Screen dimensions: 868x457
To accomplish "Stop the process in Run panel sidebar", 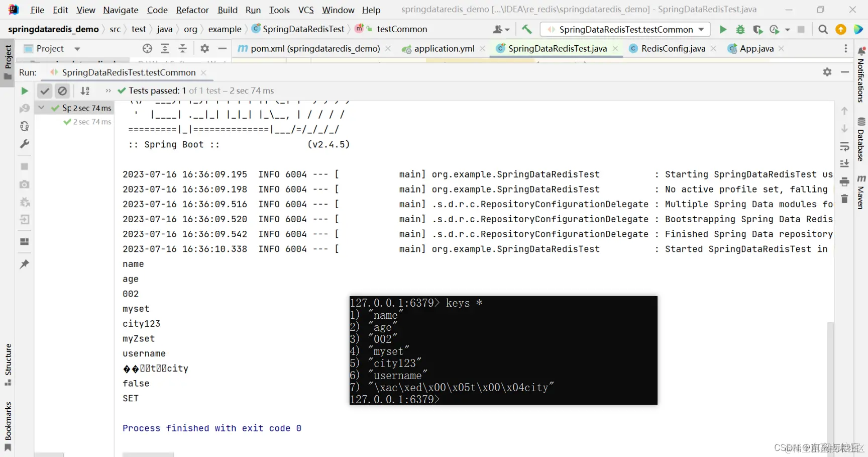I will [x=24, y=166].
